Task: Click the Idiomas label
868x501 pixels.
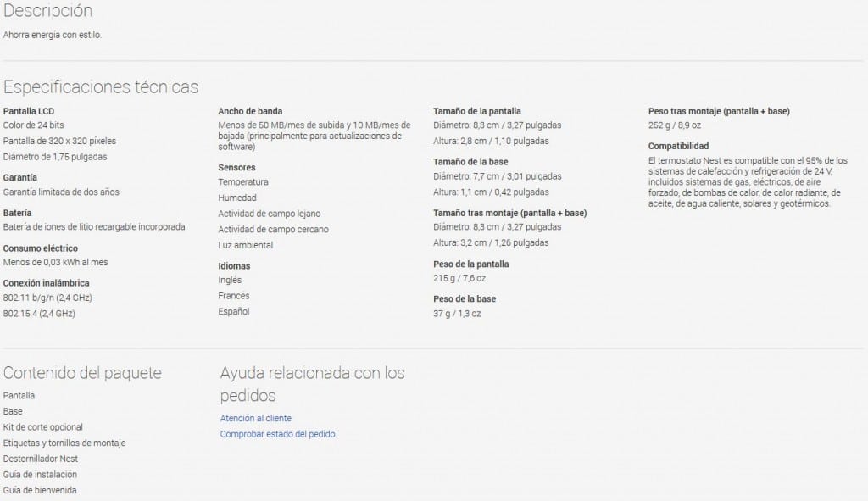Action: [234, 266]
